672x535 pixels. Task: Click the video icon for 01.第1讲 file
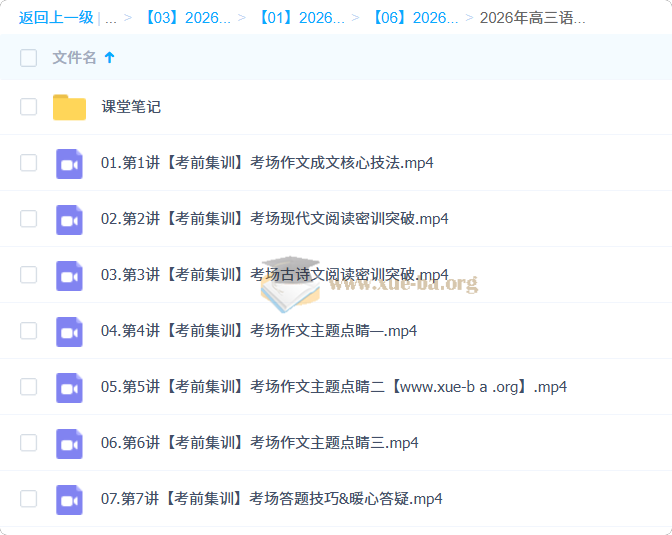(x=69, y=164)
